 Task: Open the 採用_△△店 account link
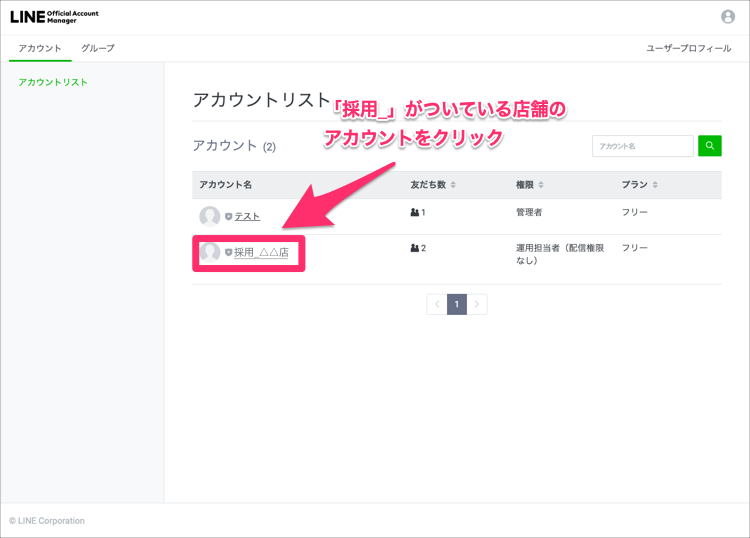coord(261,253)
